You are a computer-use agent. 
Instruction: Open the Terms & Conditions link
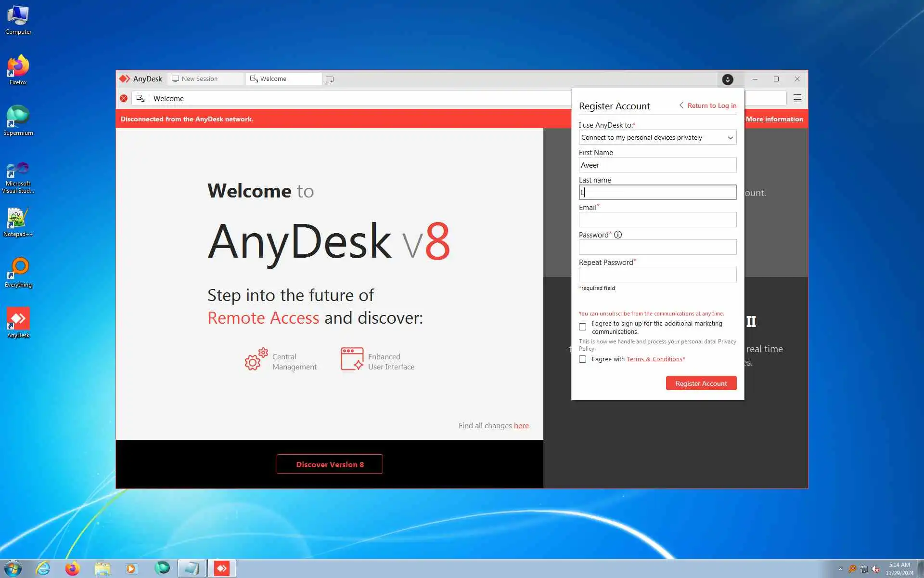click(x=654, y=359)
